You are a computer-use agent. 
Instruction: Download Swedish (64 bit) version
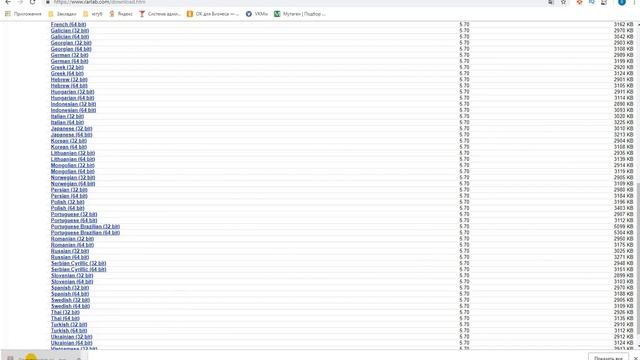point(70,306)
